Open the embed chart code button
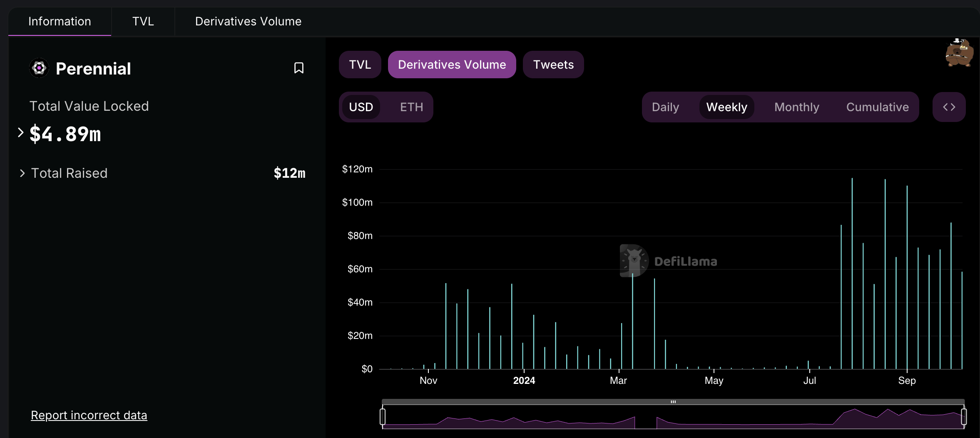980x438 pixels. (x=949, y=107)
